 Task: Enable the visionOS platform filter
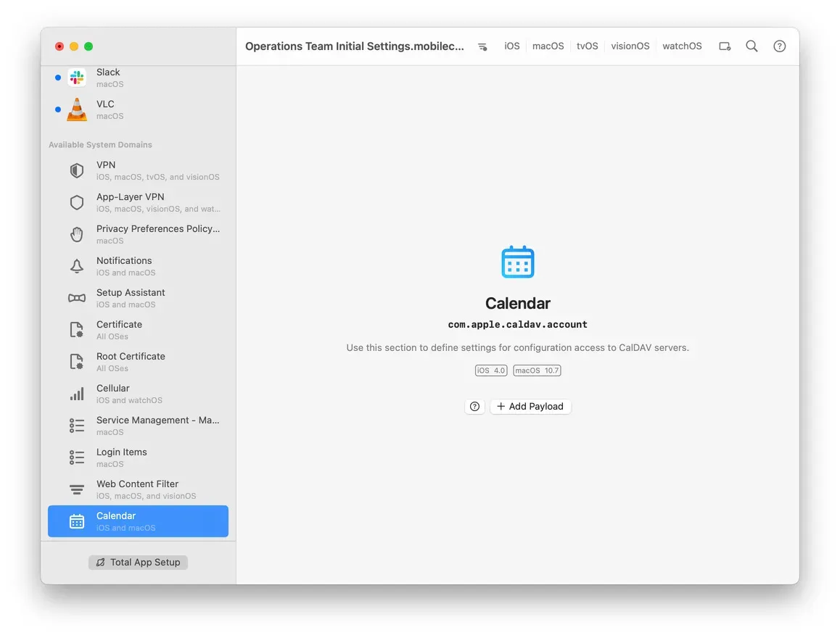[x=630, y=46]
